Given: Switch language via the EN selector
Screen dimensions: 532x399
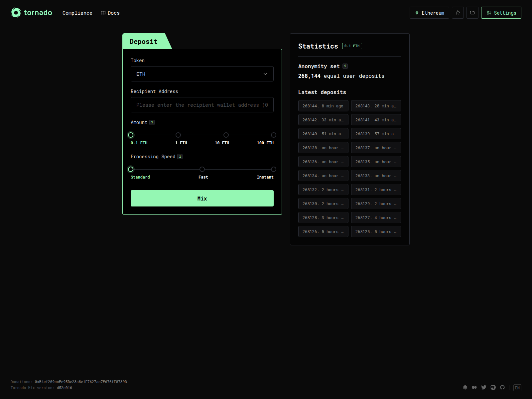Looking at the screenshot, I should 517,387.
